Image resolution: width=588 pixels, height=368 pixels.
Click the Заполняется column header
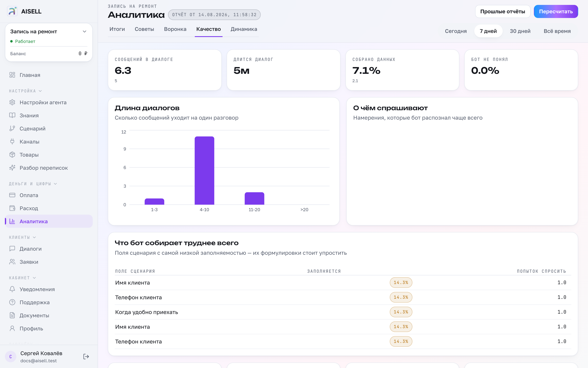pyautogui.click(x=324, y=271)
